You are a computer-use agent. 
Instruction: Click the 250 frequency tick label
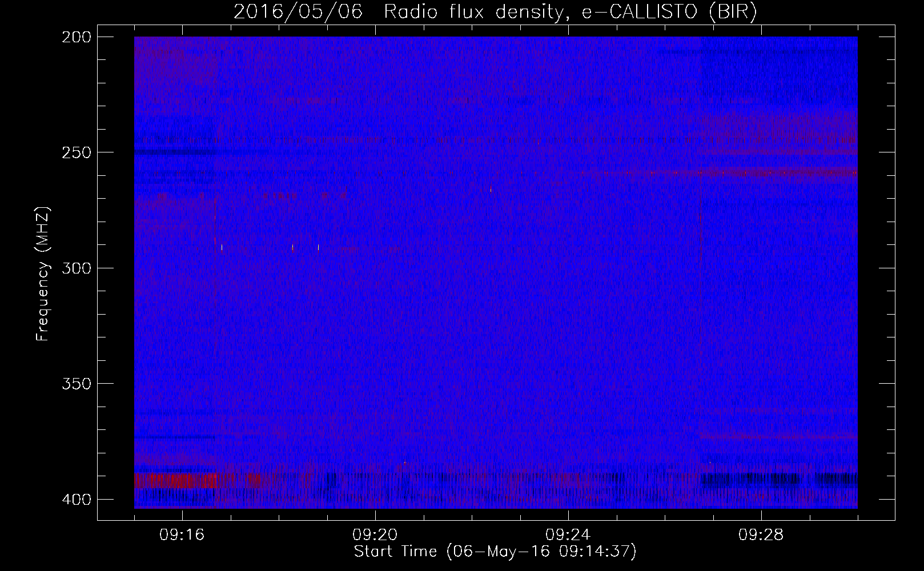pos(76,152)
